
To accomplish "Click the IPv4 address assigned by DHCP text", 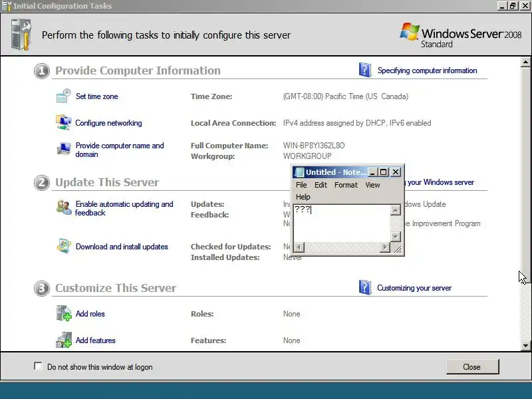I will (357, 123).
